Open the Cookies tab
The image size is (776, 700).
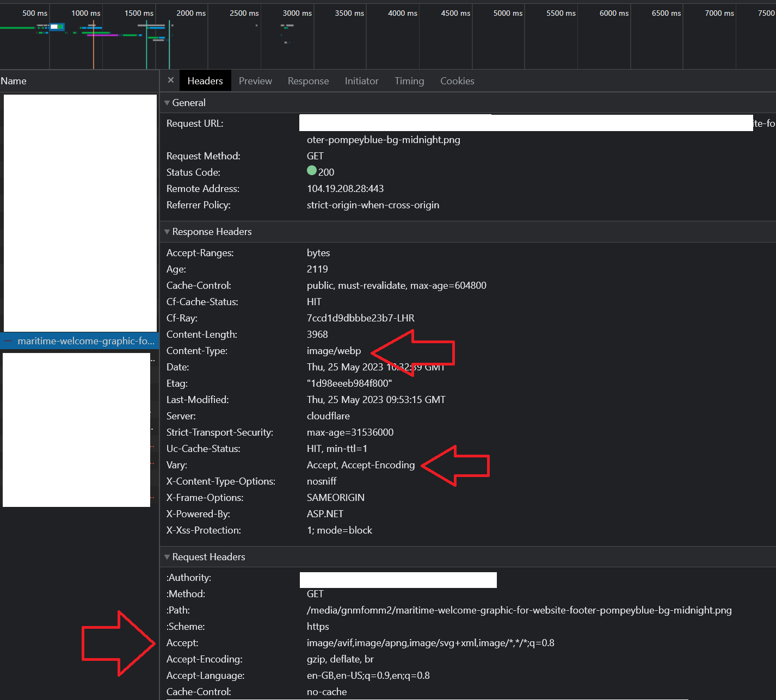click(x=457, y=80)
